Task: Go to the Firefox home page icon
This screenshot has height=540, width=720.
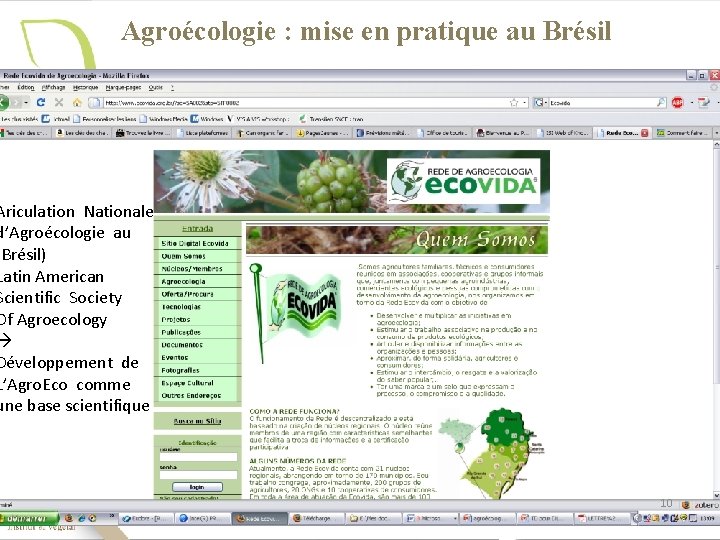Action: pyautogui.click(x=77, y=102)
